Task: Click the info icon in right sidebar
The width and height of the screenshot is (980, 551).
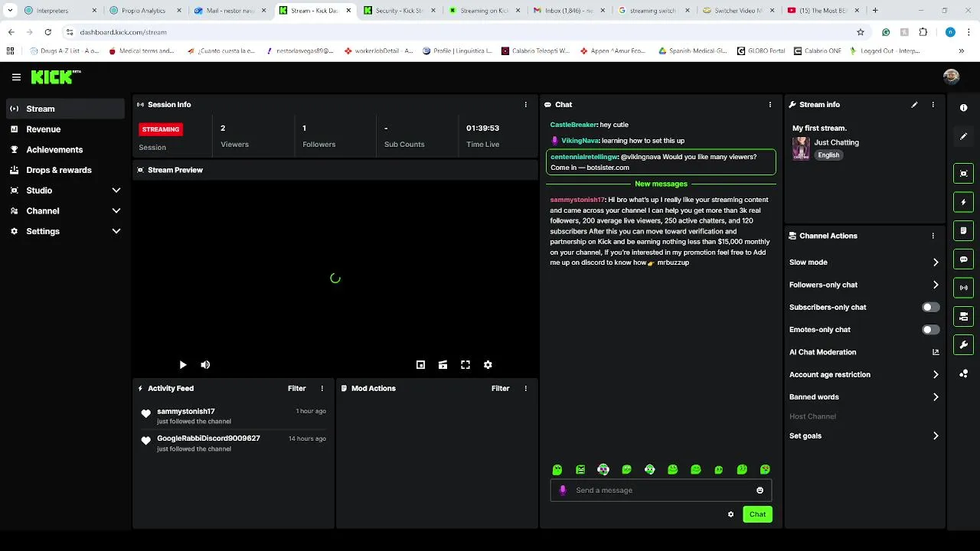Action: click(x=963, y=108)
